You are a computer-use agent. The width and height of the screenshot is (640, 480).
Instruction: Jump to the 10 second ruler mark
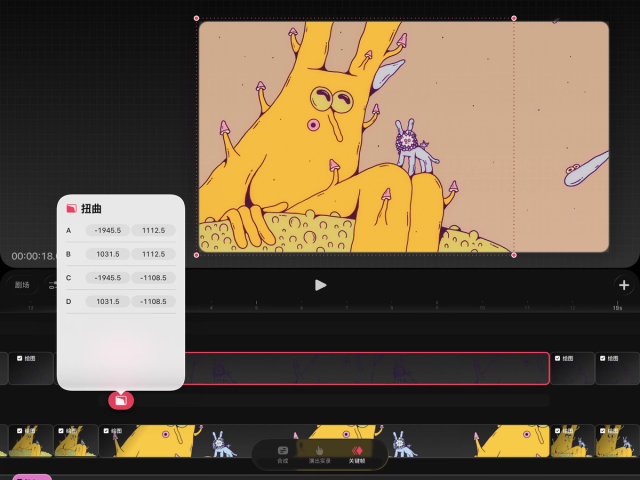[x=482, y=307]
